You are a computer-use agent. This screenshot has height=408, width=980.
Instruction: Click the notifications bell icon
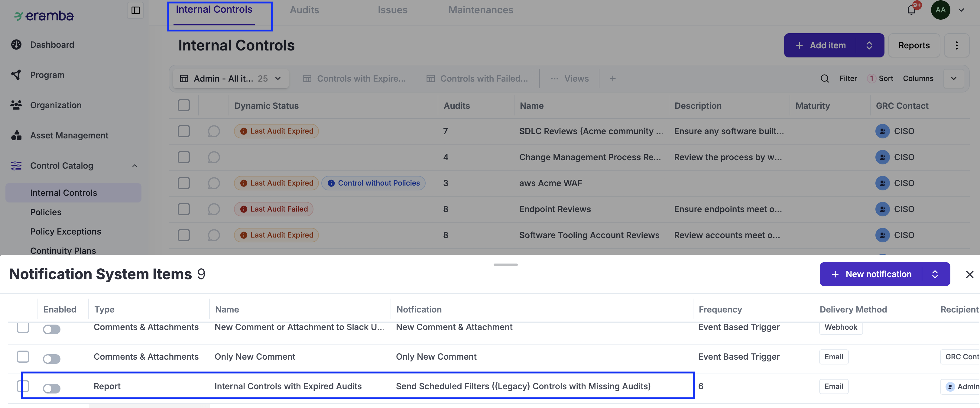tap(911, 10)
